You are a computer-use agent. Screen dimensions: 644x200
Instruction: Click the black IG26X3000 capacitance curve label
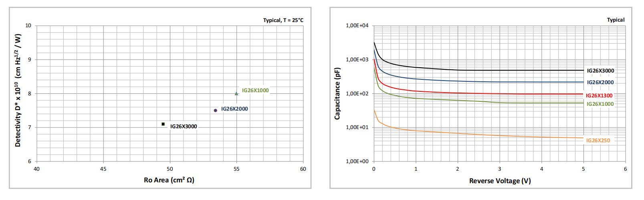(x=600, y=71)
